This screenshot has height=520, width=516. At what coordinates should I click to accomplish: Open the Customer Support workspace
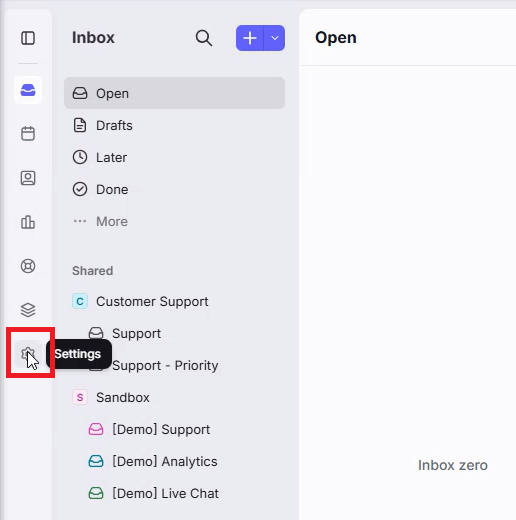coord(174,301)
